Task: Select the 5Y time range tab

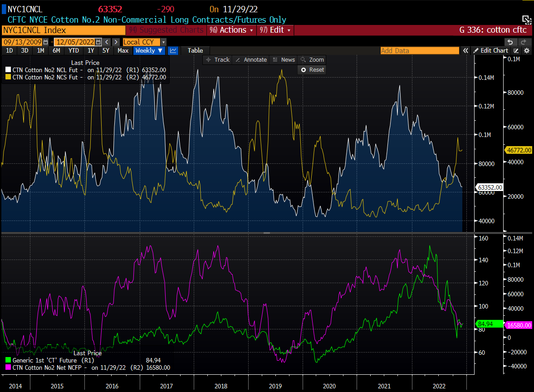Action: coord(106,51)
